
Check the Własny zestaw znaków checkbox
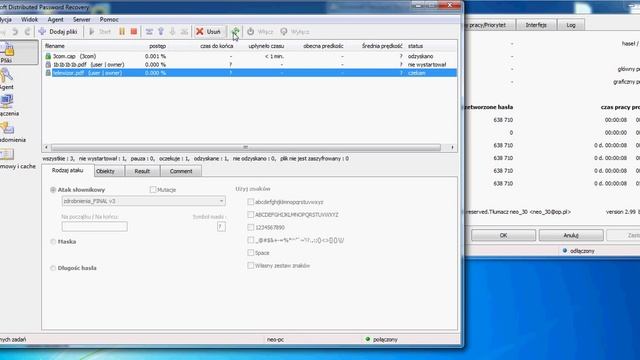251,265
